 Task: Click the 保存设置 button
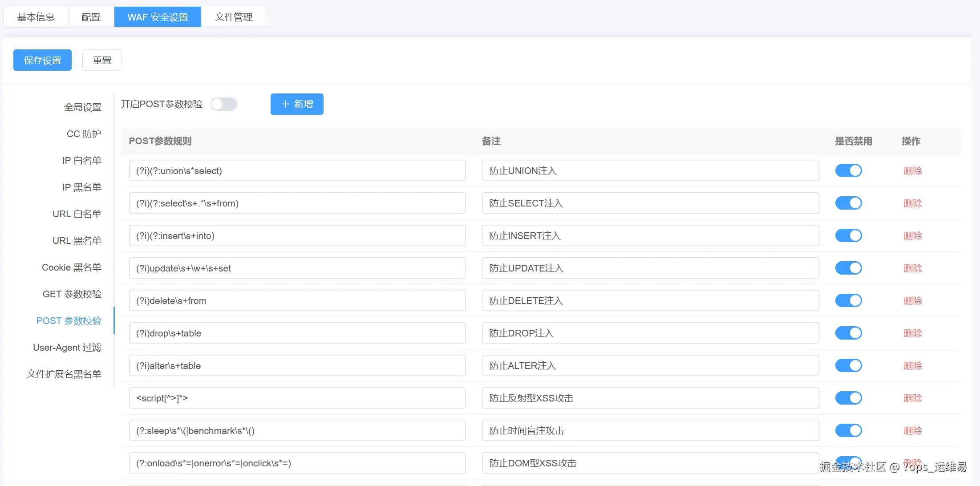pos(42,60)
